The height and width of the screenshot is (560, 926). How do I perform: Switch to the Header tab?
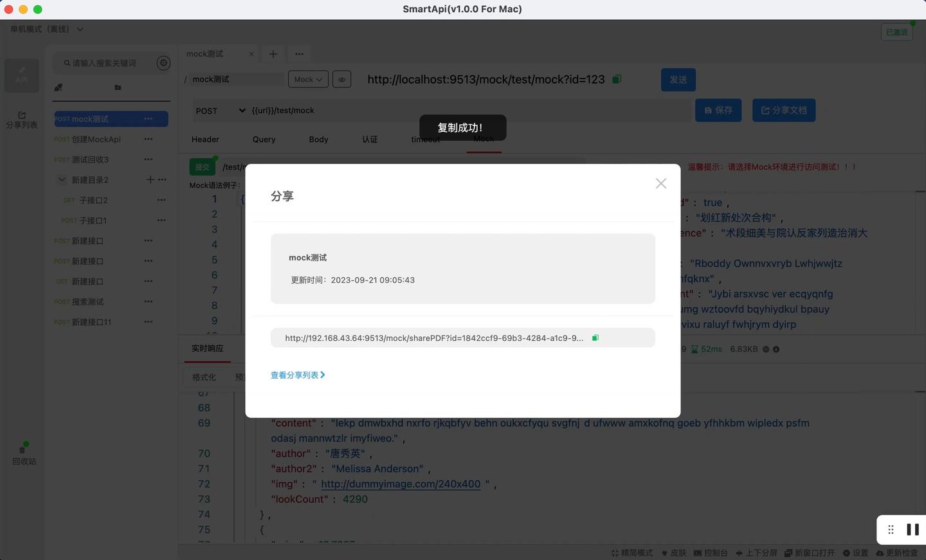click(204, 139)
